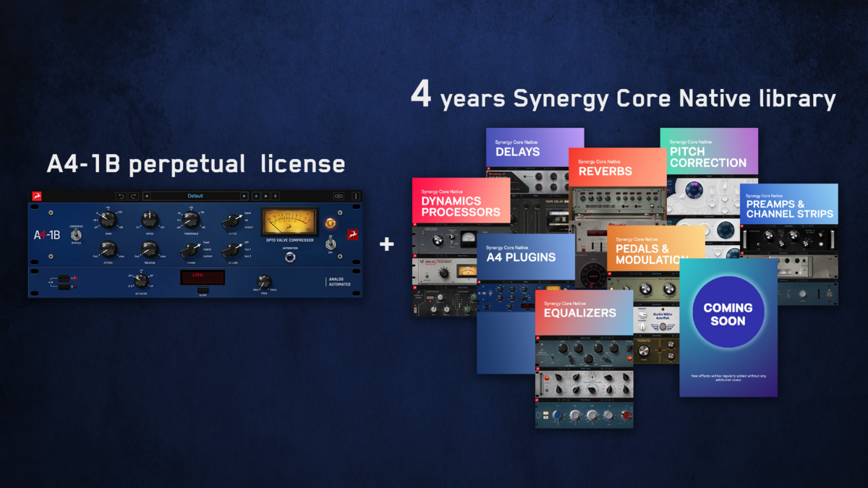The height and width of the screenshot is (488, 868).
Task: Click the VU meter of the Opto Valve Compressor
Action: pos(288,221)
